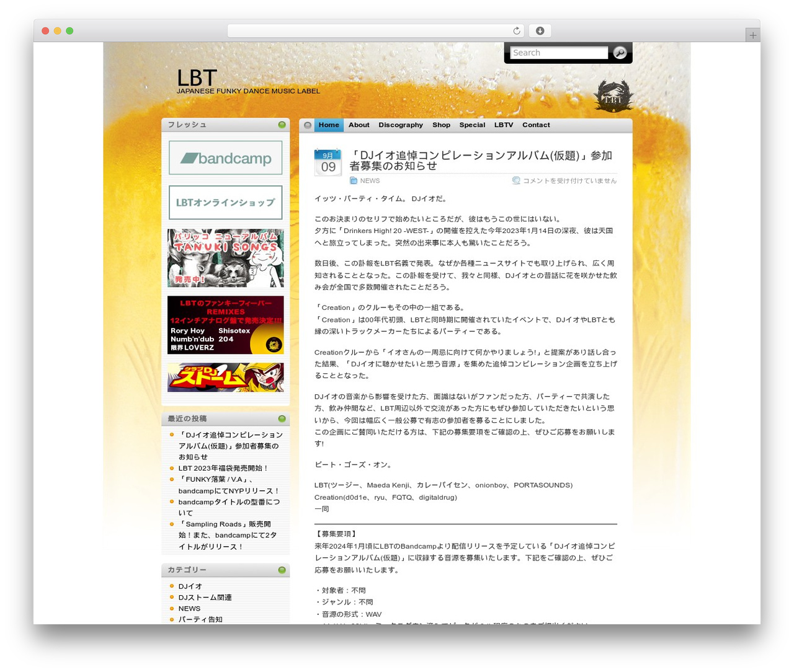
Task: Open the クラブDJストーム banner
Action: click(226, 378)
